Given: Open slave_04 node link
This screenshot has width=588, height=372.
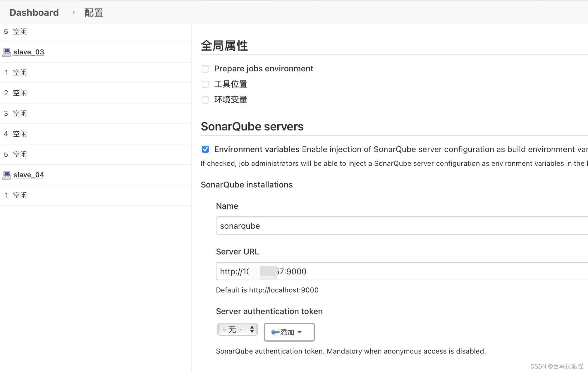Looking at the screenshot, I should 29,175.
